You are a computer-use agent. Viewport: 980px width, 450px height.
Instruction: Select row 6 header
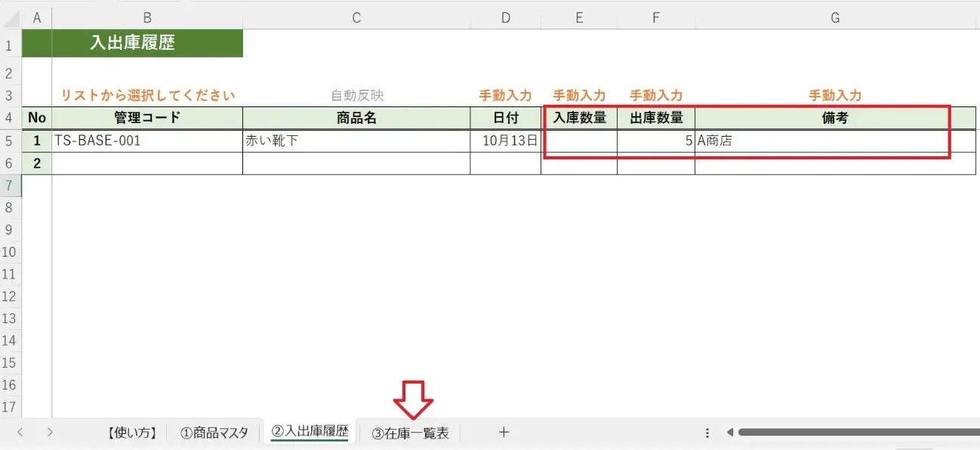[x=11, y=163]
